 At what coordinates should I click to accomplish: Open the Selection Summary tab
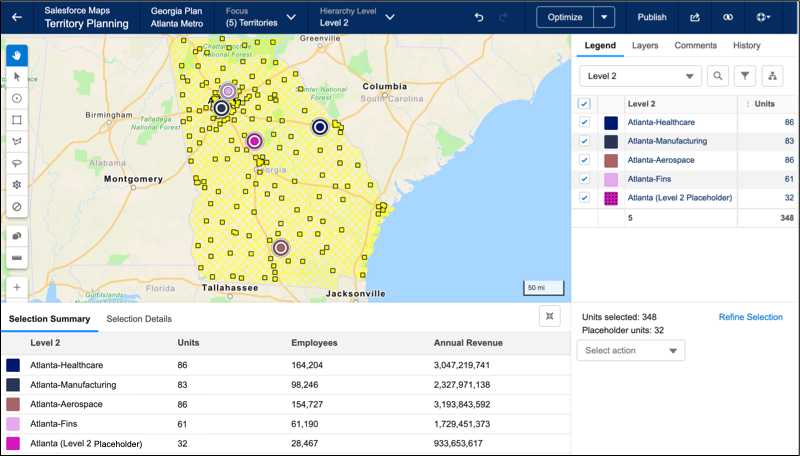tap(49, 319)
